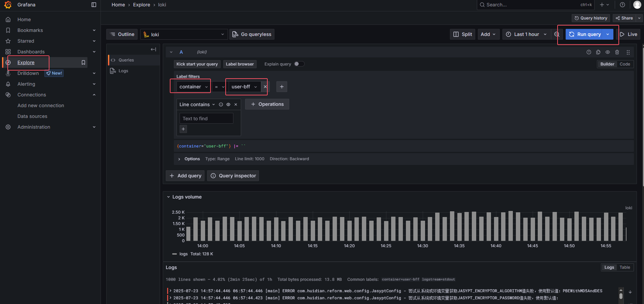The image size is (644, 304).
Task: Click the Home breadcrumb link
Action: click(118, 5)
